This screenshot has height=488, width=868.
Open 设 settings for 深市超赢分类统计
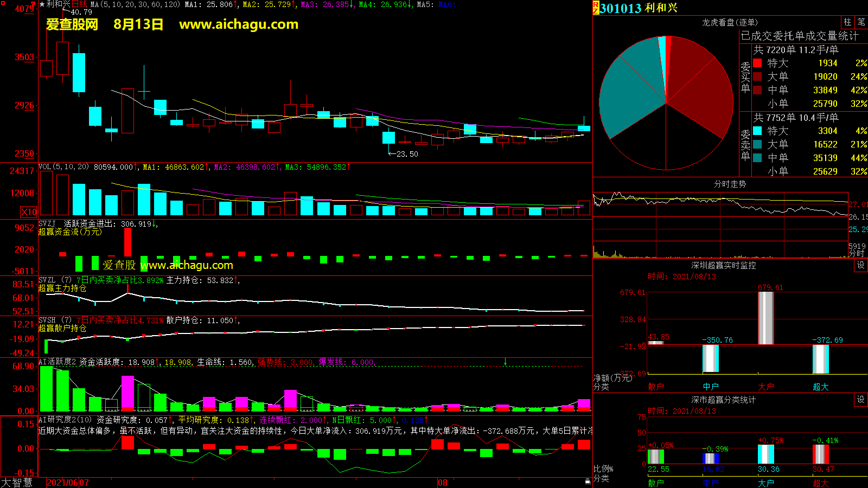(860, 400)
